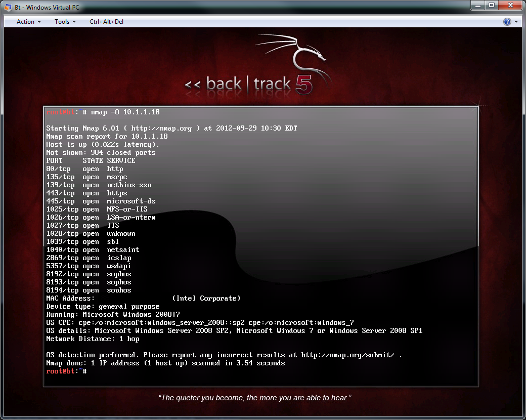Click 'Not shown: 984 closed ports' line
The height and width of the screenshot is (420, 526).
point(101,152)
